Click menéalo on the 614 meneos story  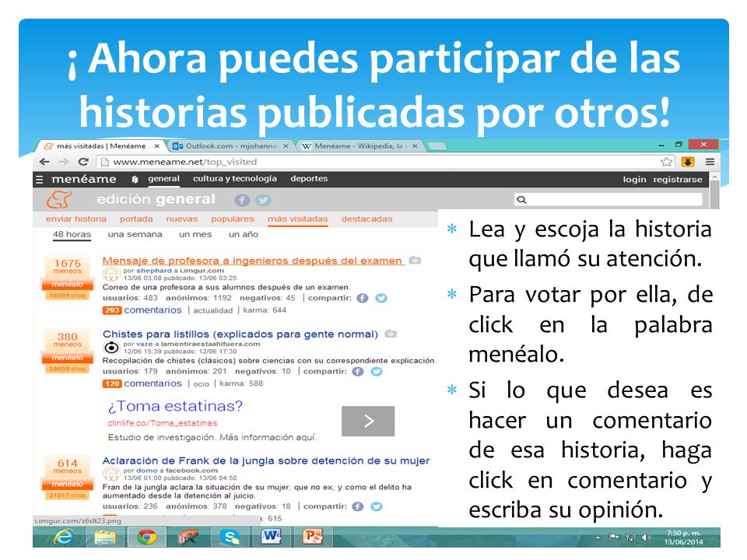[x=67, y=485]
